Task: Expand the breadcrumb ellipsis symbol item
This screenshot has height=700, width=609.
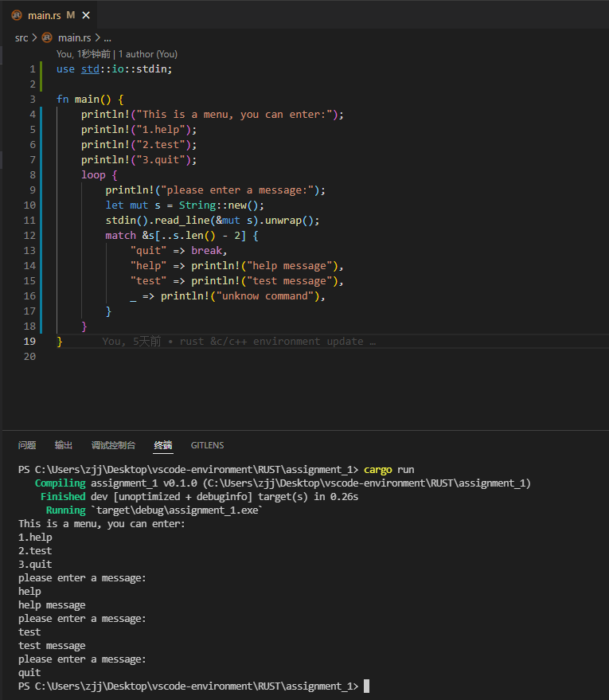Action: coord(107,37)
